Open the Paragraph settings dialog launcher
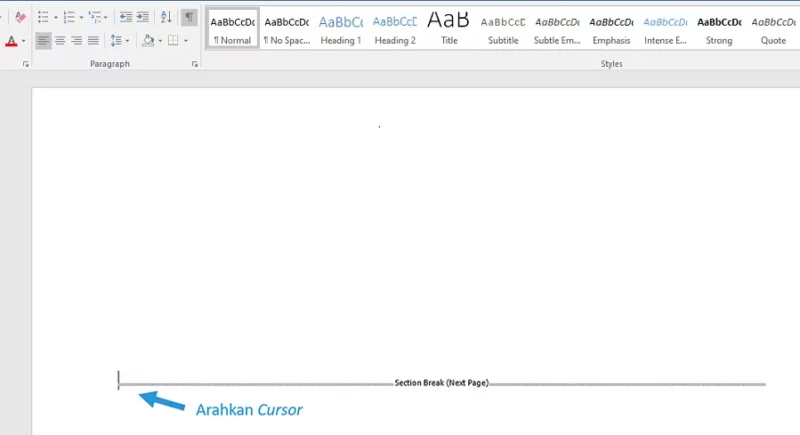The height and width of the screenshot is (435, 800). pos(195,64)
